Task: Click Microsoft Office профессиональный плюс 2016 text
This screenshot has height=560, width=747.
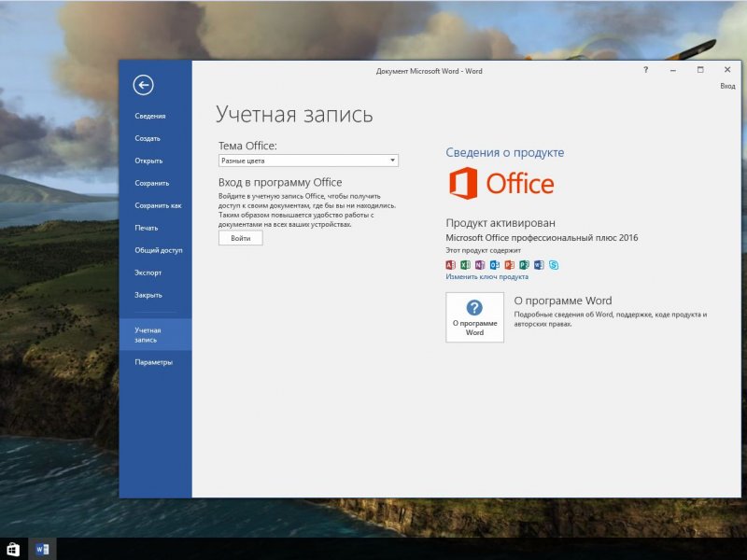Action: 542,238
